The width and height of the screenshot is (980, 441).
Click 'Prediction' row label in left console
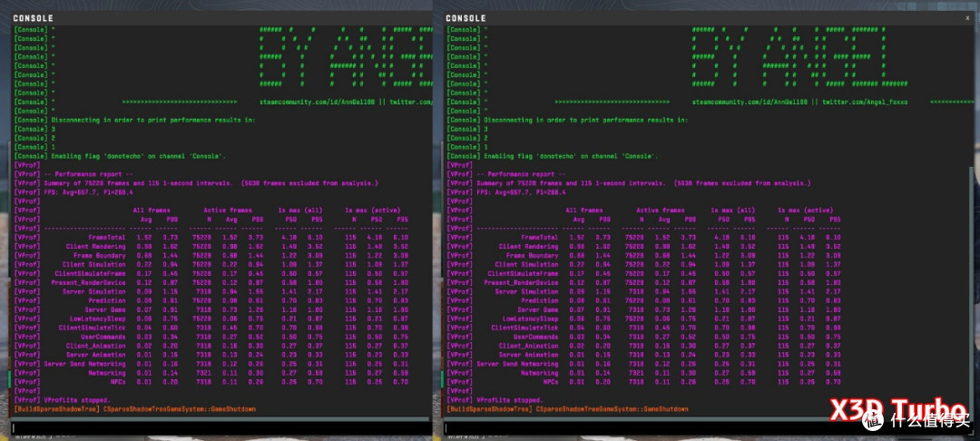(x=107, y=300)
